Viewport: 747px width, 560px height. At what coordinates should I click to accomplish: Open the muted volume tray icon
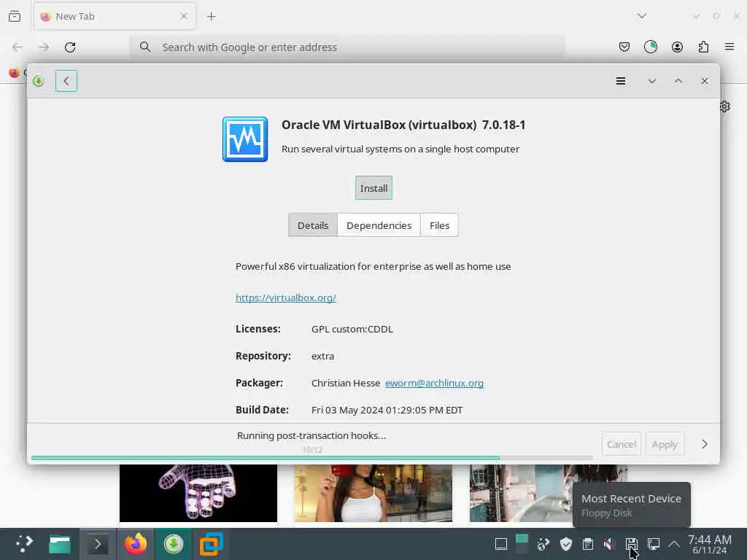point(609,544)
